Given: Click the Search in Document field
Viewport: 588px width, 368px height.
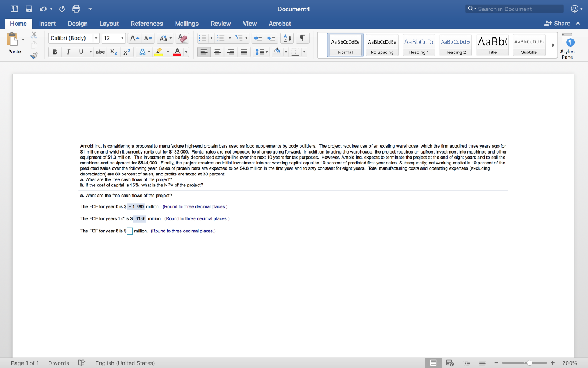Looking at the screenshot, I should [514, 9].
